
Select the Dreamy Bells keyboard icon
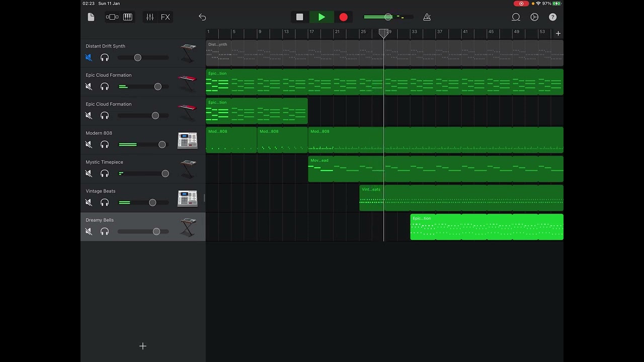pos(188,227)
